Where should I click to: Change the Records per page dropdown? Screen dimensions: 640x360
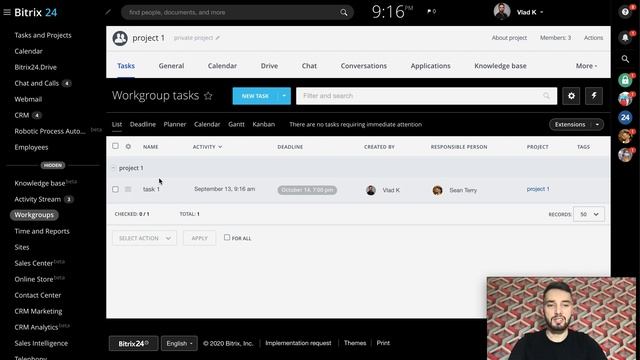[589, 214]
